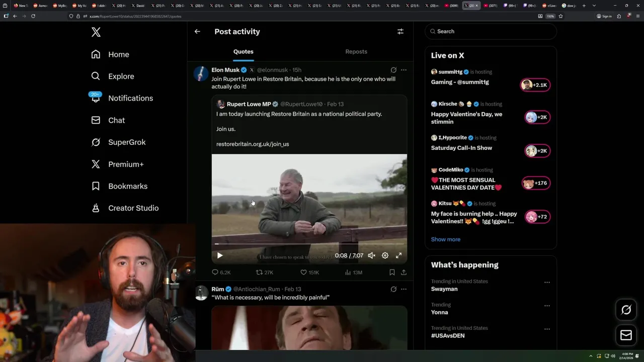
Task: Open Notifications with the 20+ badge
Action: [122, 98]
